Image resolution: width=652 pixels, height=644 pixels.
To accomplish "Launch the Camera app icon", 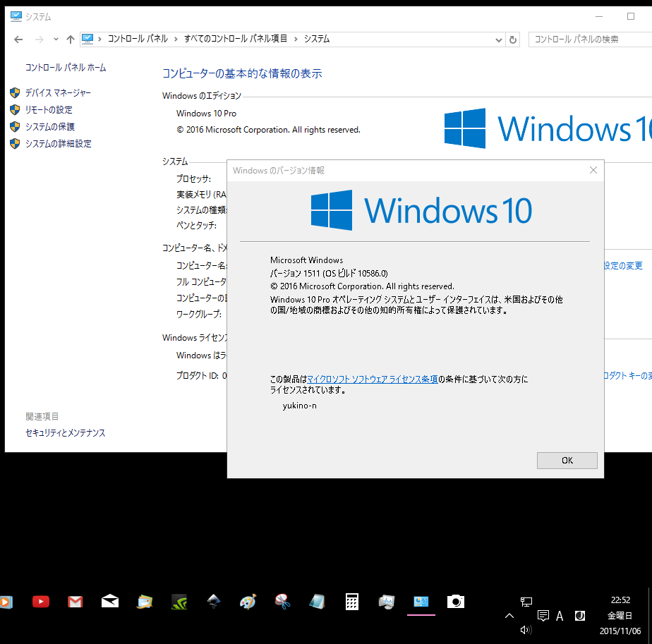I will [455, 602].
